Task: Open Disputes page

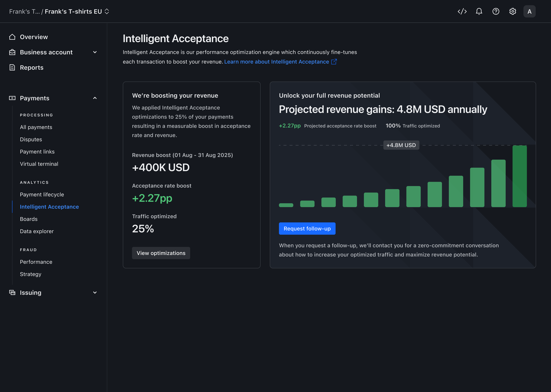Action: coord(31,140)
